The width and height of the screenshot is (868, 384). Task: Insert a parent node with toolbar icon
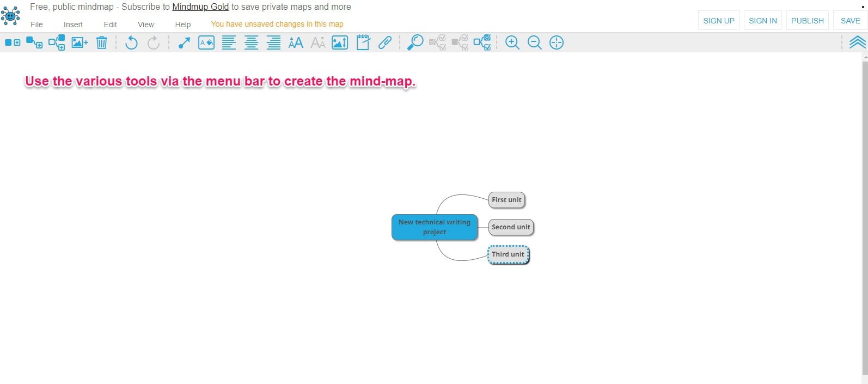click(57, 42)
